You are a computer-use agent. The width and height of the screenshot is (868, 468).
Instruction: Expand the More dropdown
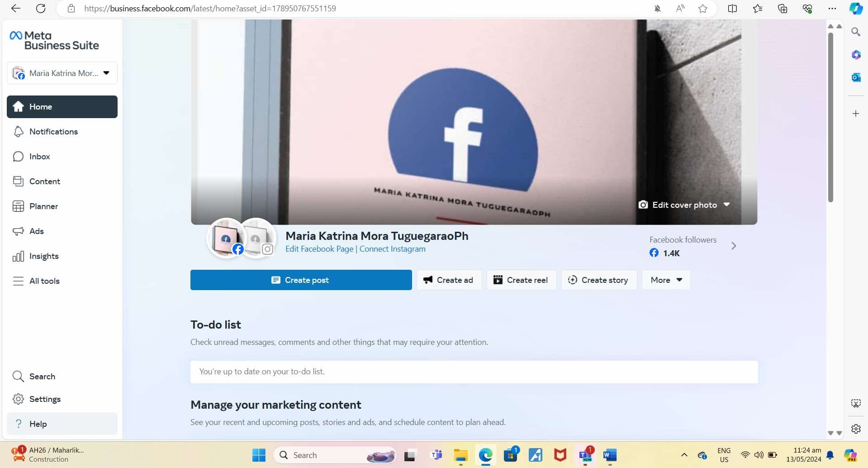pos(666,280)
